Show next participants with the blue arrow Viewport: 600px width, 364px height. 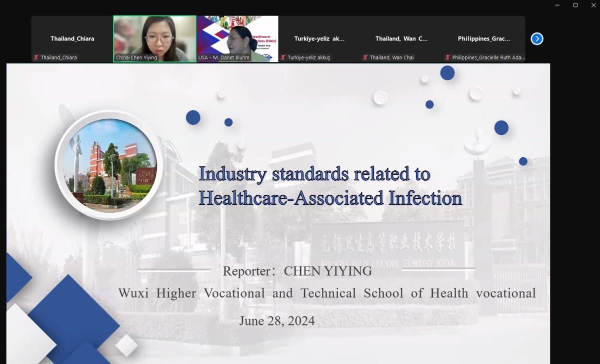pyautogui.click(x=537, y=39)
